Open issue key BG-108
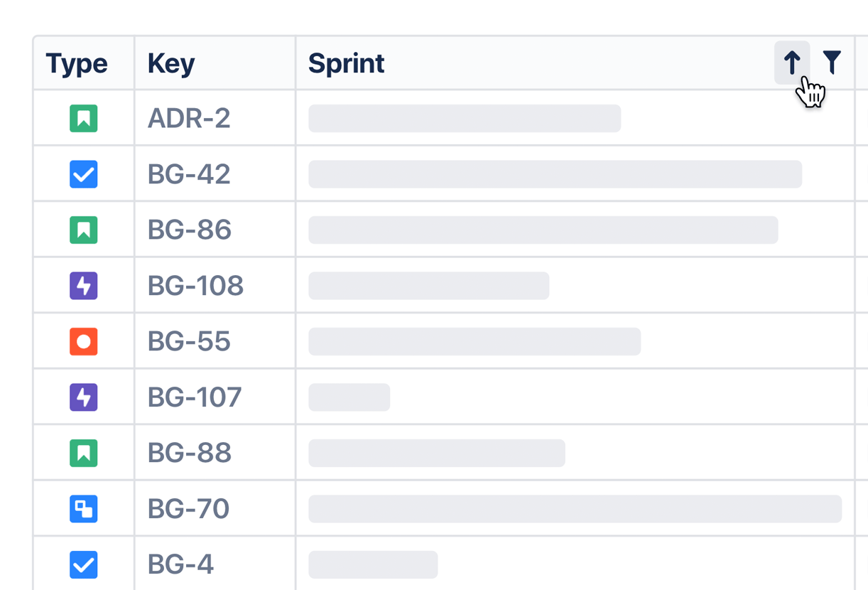This screenshot has width=868, height=590. click(x=195, y=286)
